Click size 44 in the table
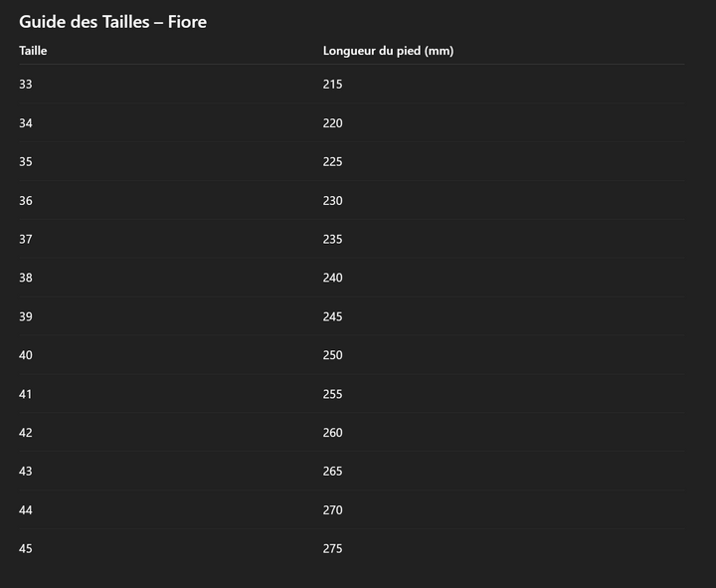 click(x=26, y=510)
